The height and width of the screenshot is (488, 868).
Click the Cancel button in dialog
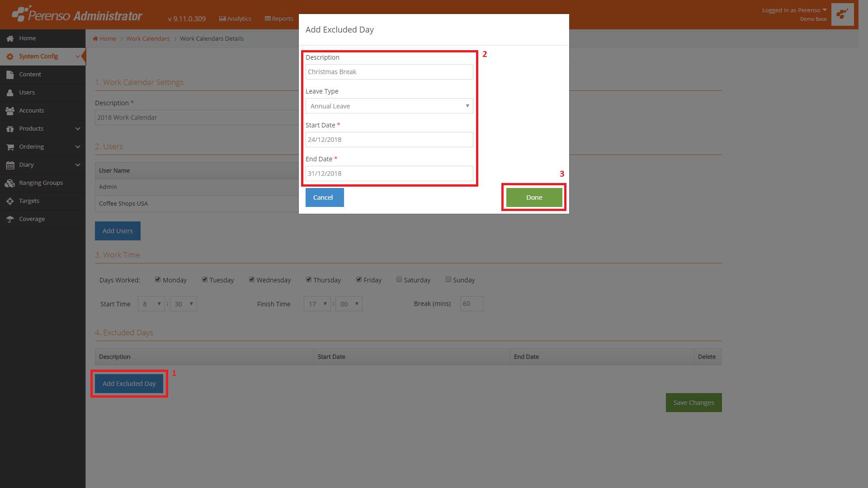coord(325,197)
